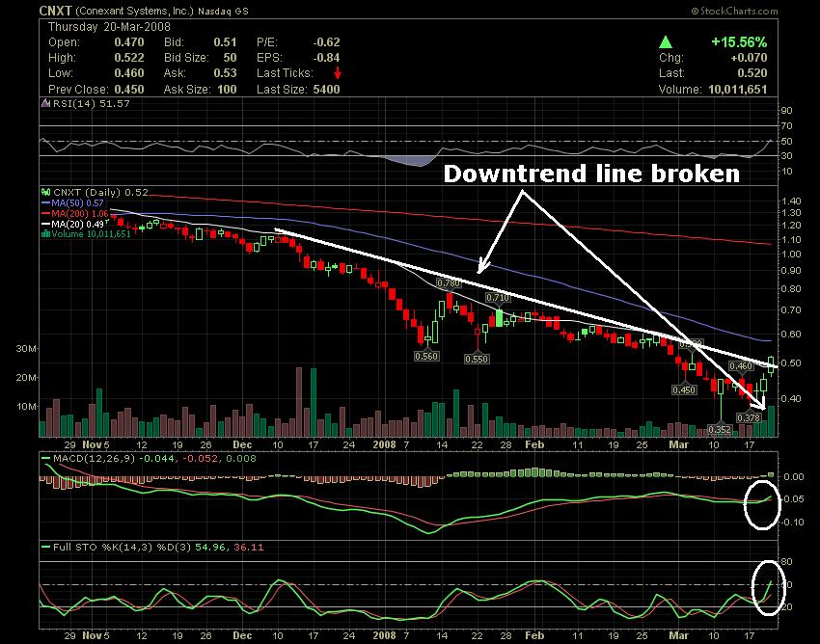Click the 10M volume axis label

coord(26,406)
